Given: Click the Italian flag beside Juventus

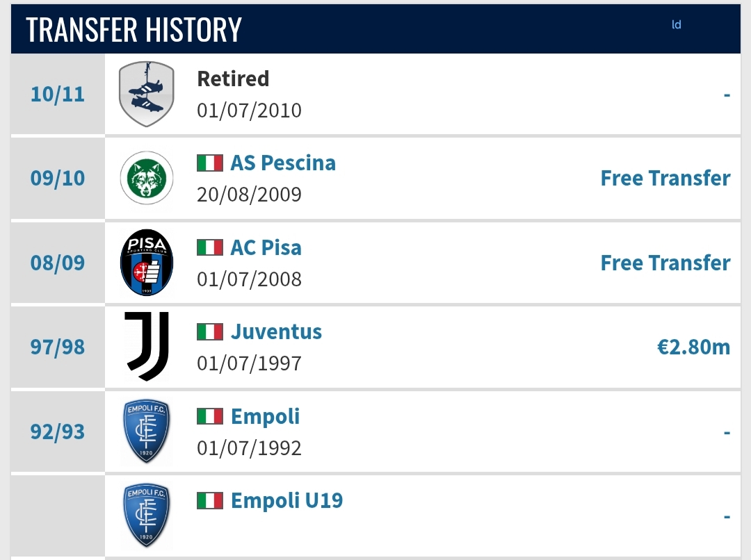Looking at the screenshot, I should coord(210,331).
